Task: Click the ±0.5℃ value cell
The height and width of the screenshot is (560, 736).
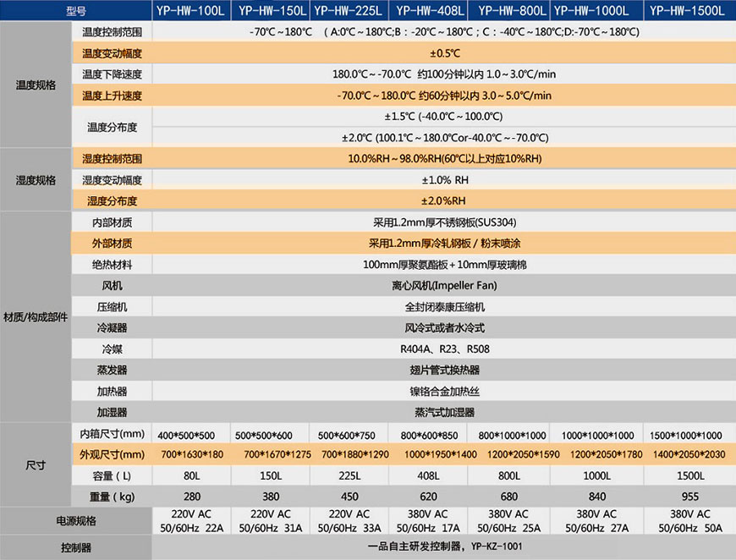Action: 444,52
